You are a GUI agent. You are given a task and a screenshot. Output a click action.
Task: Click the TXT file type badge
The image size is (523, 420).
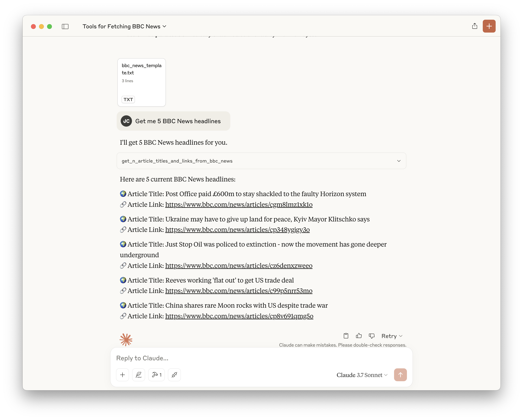(128, 99)
